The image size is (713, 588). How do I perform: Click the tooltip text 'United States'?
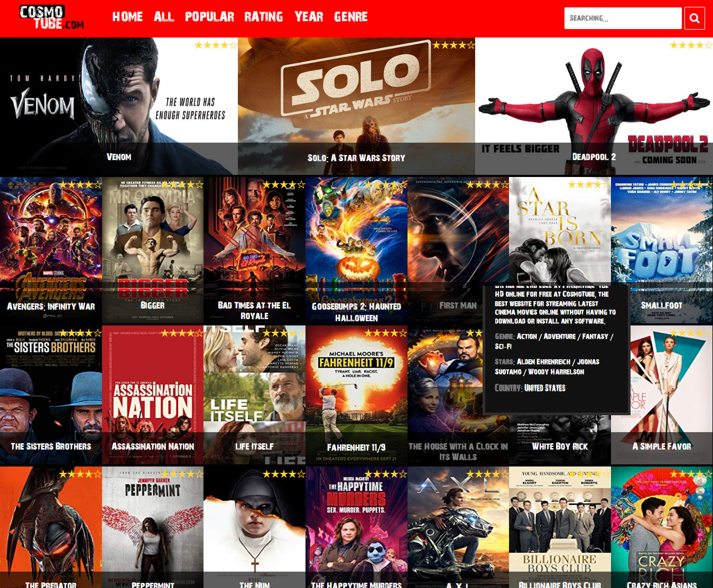[545, 388]
